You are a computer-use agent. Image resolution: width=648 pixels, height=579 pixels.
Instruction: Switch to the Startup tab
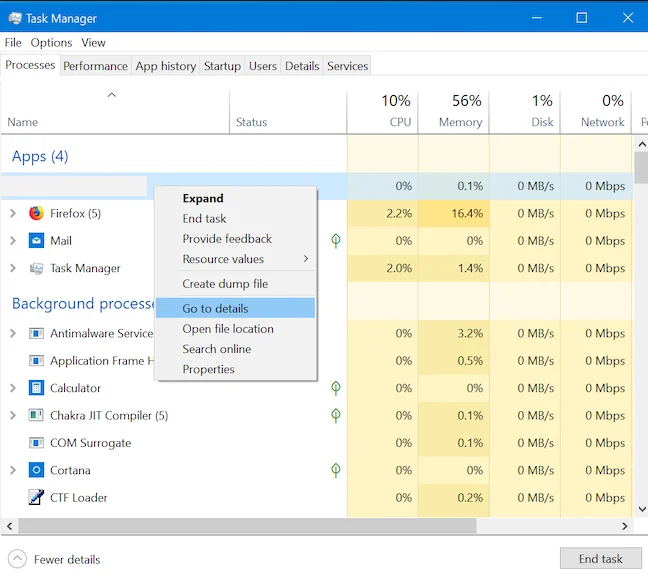[222, 66]
